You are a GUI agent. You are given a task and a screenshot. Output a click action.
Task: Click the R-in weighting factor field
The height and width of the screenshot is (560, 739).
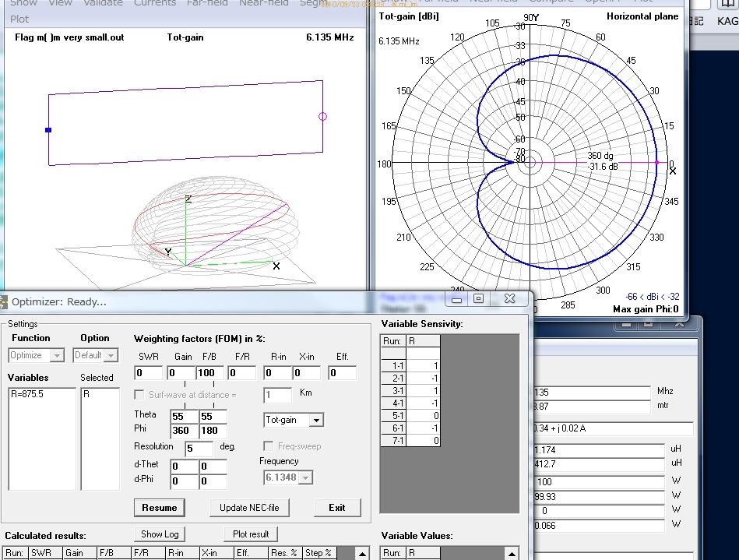(277, 373)
